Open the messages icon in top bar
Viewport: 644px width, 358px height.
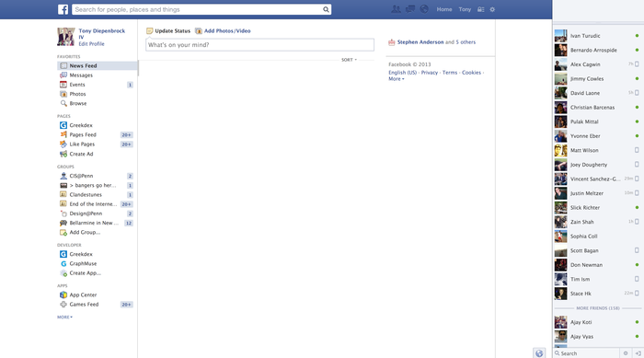[x=410, y=9]
